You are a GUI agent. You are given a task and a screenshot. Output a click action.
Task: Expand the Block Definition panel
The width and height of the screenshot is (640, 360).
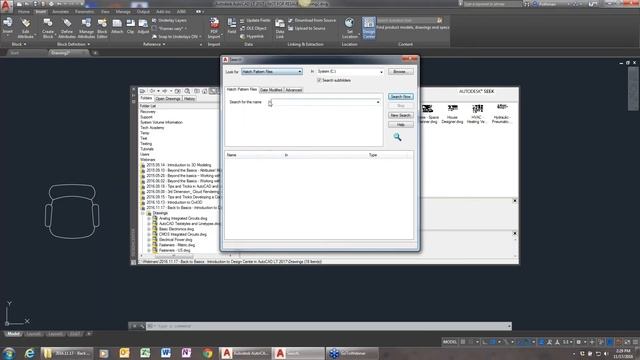point(73,44)
